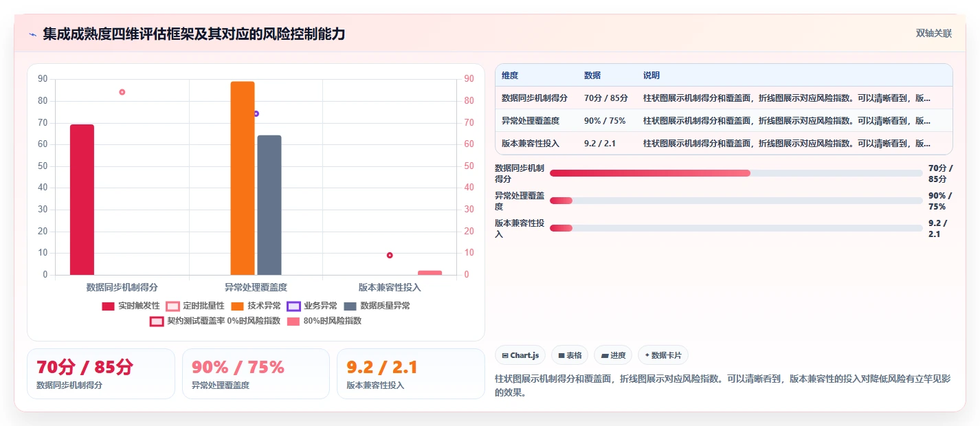
Task: Click the red risk point near 版本兼容性投入
Action: click(x=390, y=255)
